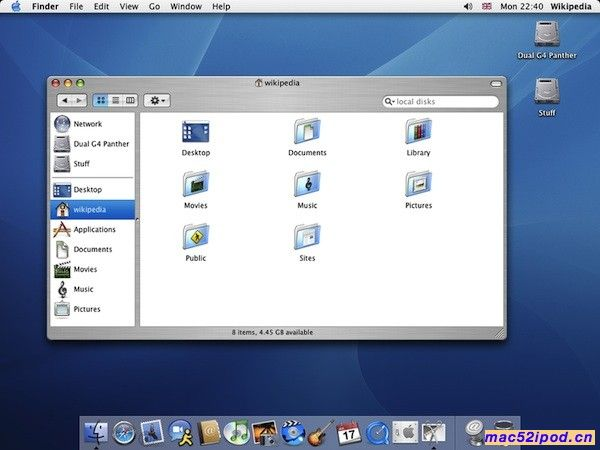The image size is (600, 450).
Task: Open Music from the sidebar
Action: (x=93, y=289)
